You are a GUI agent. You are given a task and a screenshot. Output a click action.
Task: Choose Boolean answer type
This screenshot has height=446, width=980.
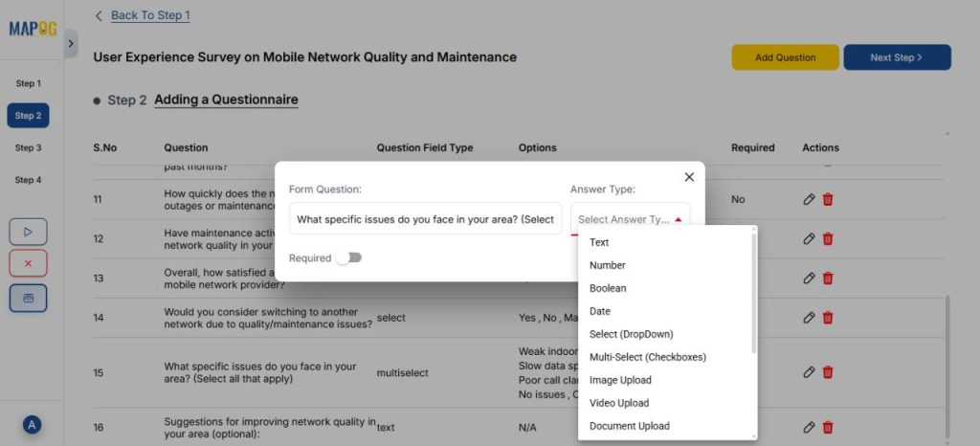666,289
